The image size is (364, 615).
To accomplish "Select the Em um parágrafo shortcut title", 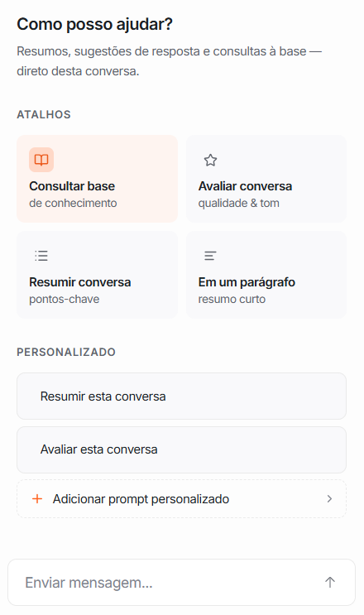I will (x=247, y=282).
